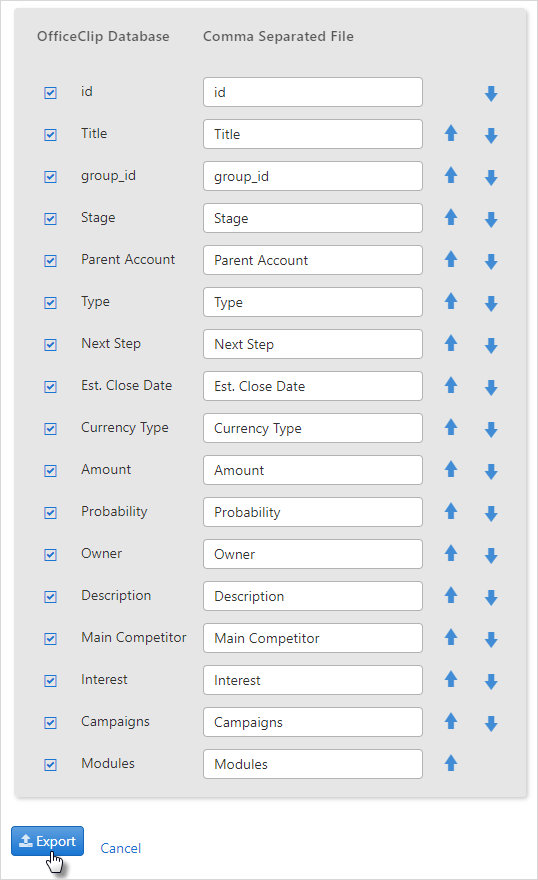
Task: Toggle the Description field checkbox
Action: coord(50,597)
